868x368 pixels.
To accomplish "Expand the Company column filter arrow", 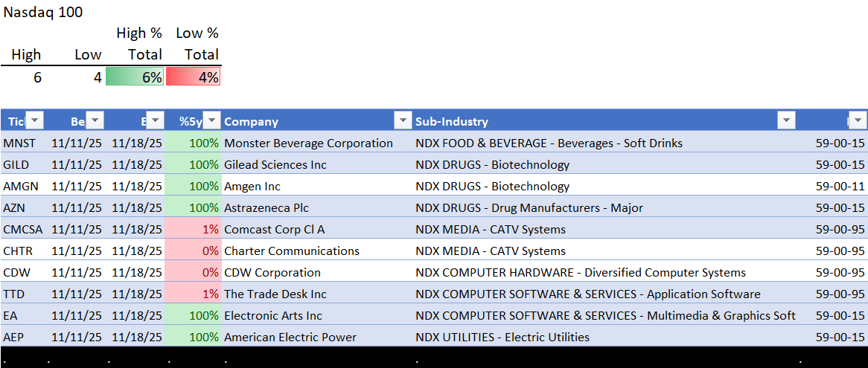I will pos(403,121).
